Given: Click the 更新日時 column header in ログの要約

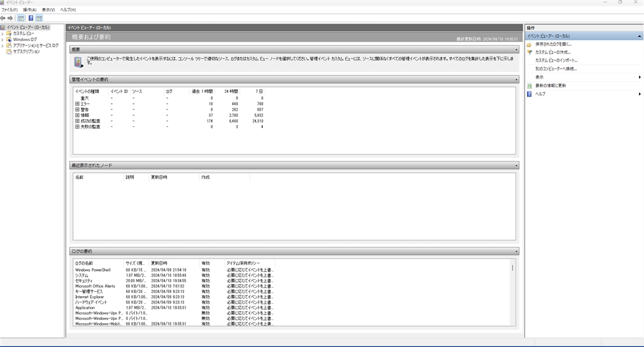Looking at the screenshot, I should (175, 263).
